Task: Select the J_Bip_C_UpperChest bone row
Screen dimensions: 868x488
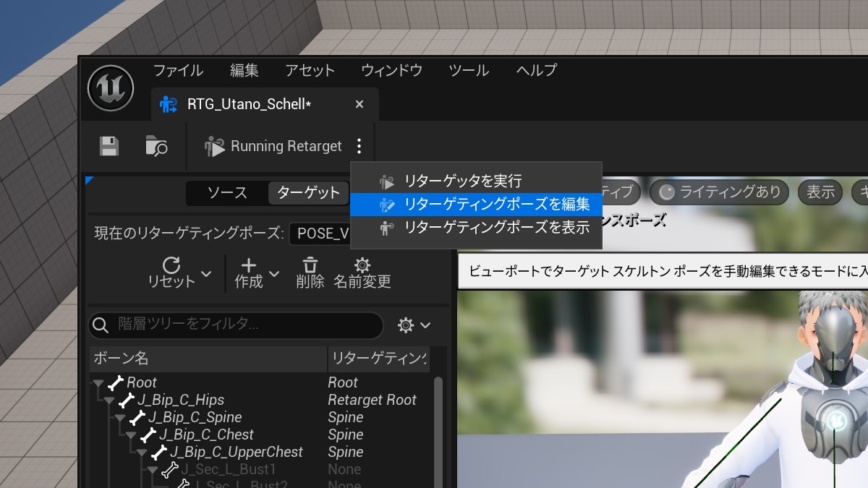Action: click(x=260, y=452)
